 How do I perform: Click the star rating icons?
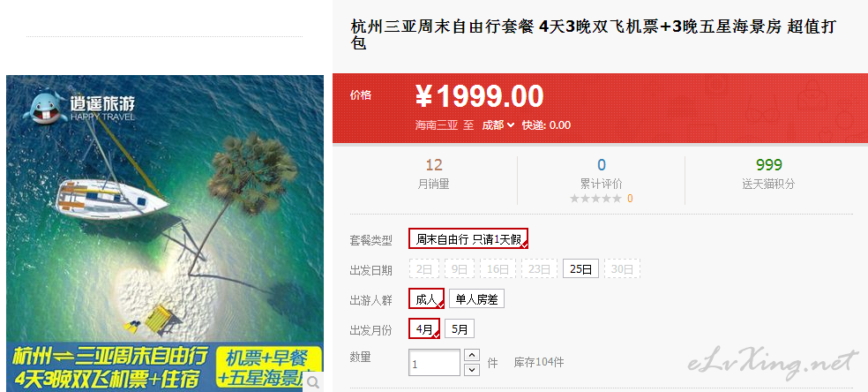click(x=595, y=199)
